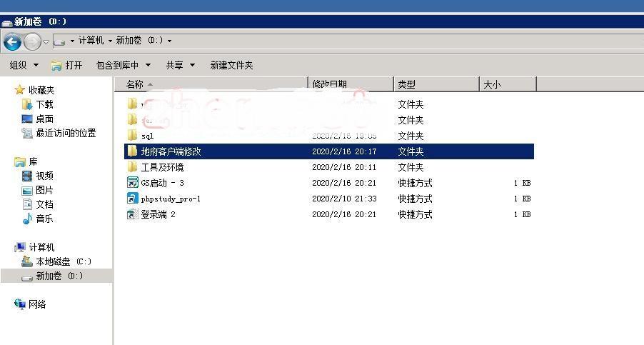
Task: Select 本地磁盘 (C:) in navigation pane
Action: pos(63,261)
